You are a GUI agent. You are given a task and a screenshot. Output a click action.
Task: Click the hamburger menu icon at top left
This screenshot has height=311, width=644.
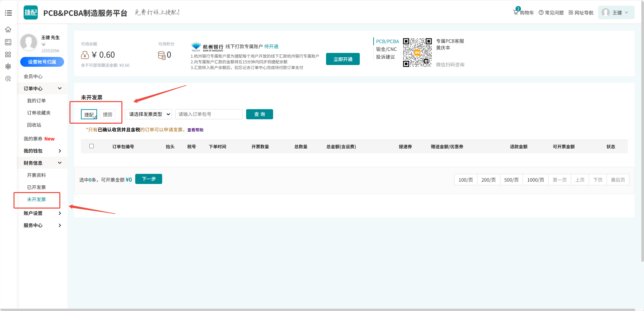click(x=8, y=13)
